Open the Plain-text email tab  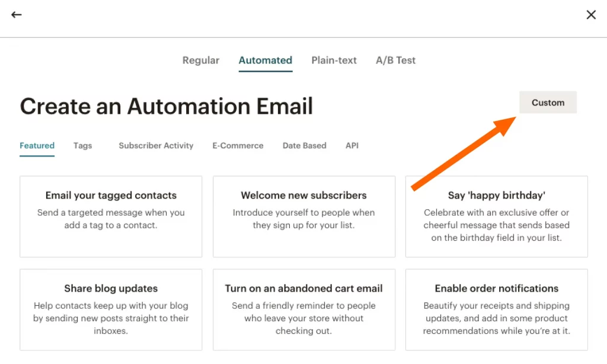(334, 60)
